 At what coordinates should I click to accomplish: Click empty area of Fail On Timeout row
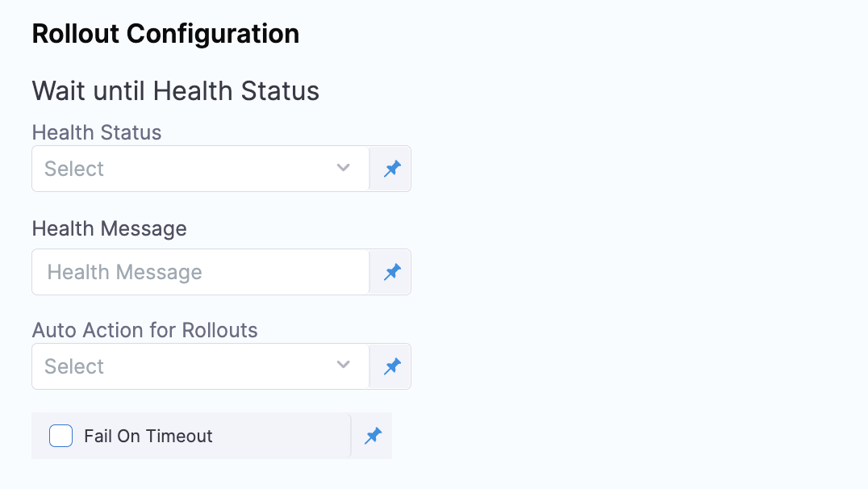tap(282, 436)
